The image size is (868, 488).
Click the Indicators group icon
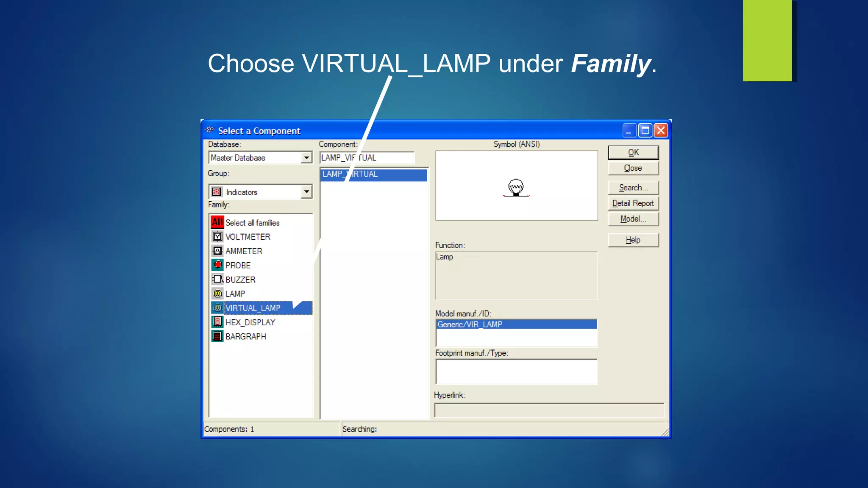217,192
